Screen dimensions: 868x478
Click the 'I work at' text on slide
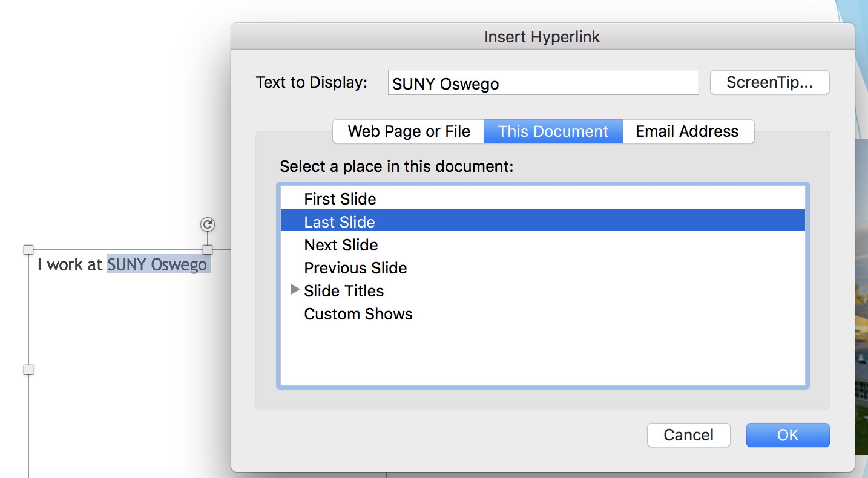70,265
